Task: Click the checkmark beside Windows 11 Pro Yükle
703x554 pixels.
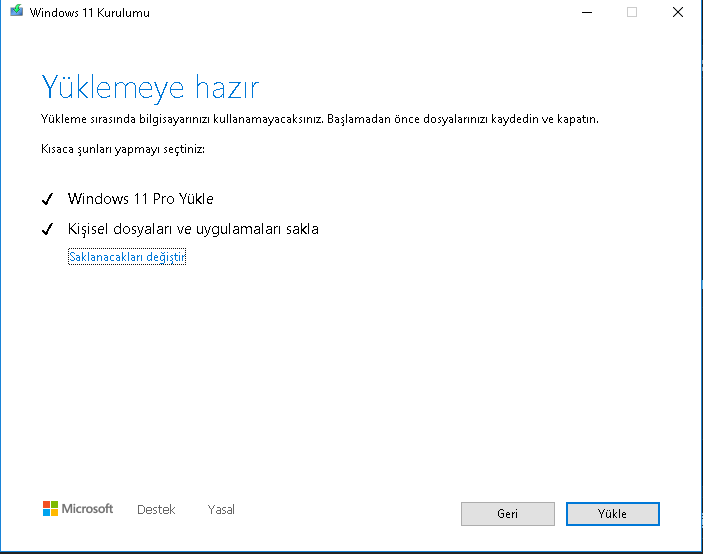Action: [48, 199]
